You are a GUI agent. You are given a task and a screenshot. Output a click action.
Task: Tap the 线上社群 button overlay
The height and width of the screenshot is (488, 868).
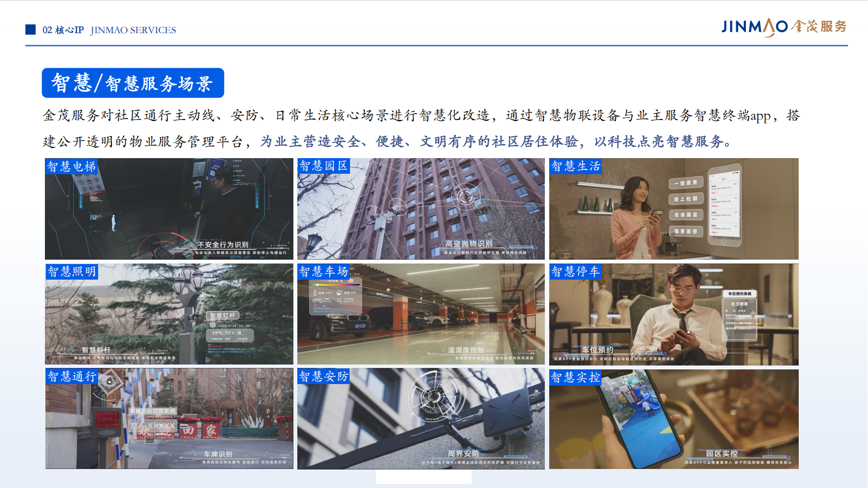click(x=686, y=199)
